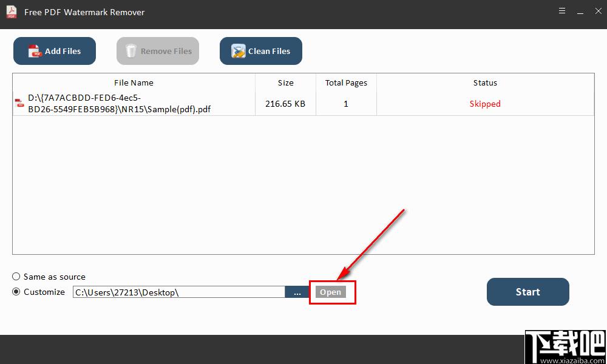Click the 216.65 KB size value
The image size is (607, 364).
click(x=285, y=104)
